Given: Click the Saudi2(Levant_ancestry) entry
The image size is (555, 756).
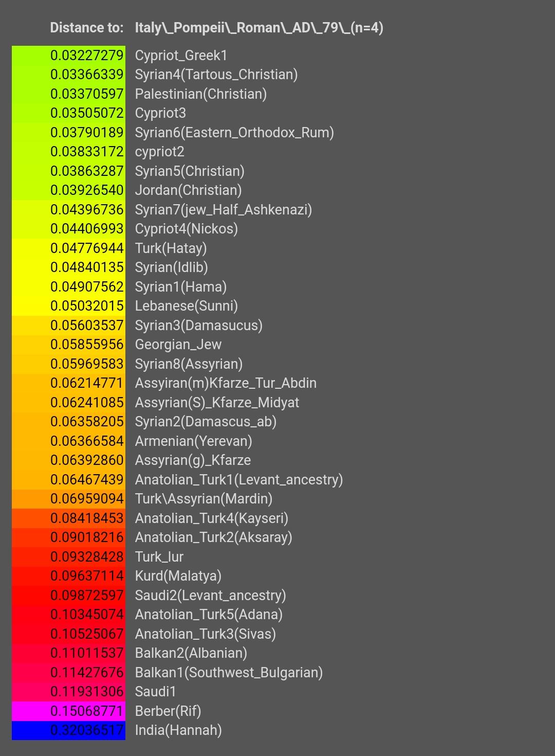Looking at the screenshot, I should click(210, 596).
